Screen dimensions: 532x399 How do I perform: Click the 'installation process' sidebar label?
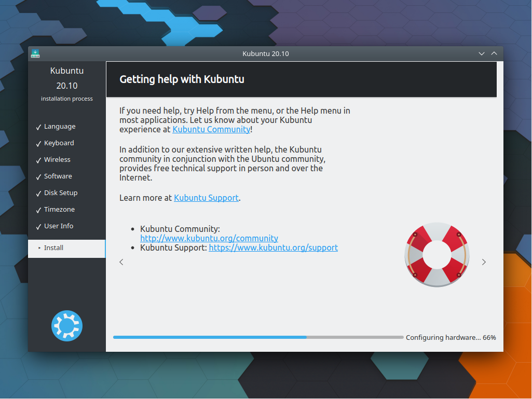[67, 99]
